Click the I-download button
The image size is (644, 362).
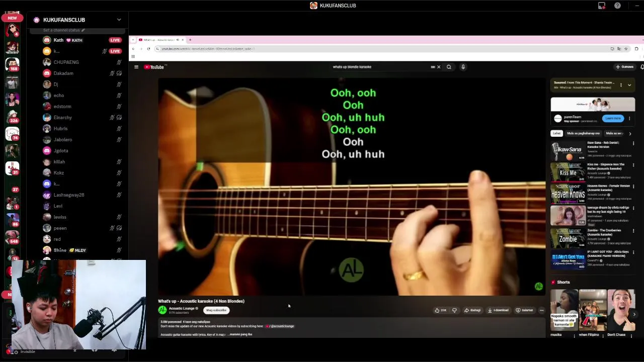(498, 310)
